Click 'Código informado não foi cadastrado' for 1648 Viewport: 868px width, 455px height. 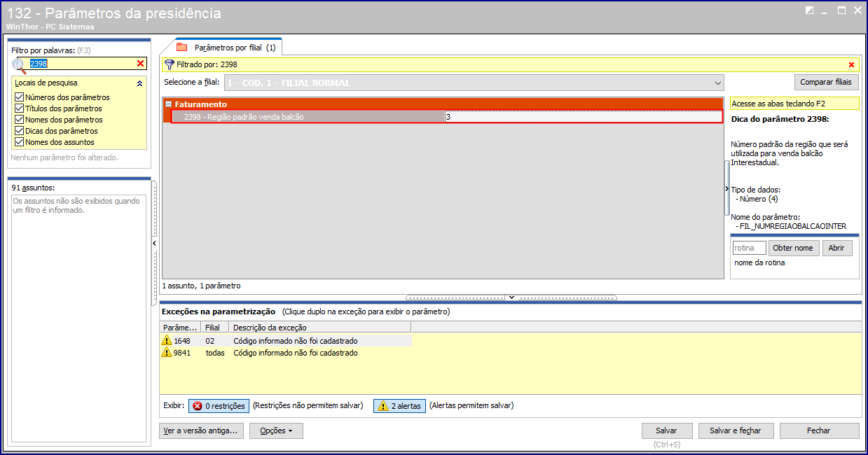click(296, 341)
